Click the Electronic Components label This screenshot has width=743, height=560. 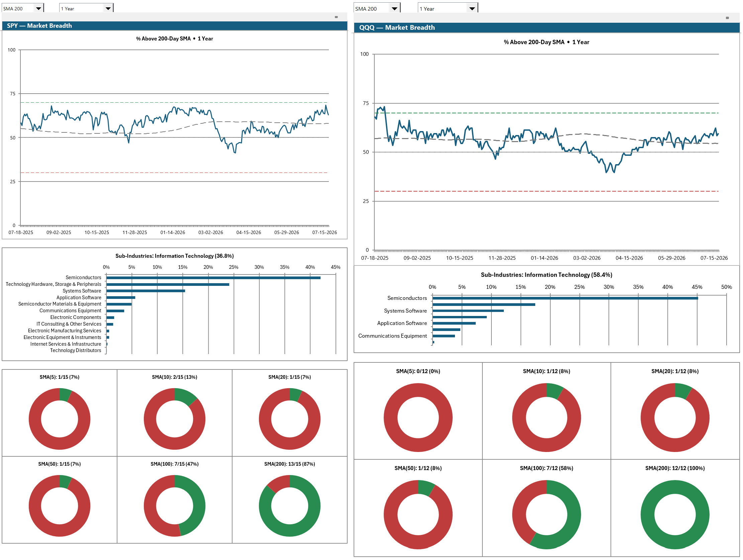[x=76, y=317]
